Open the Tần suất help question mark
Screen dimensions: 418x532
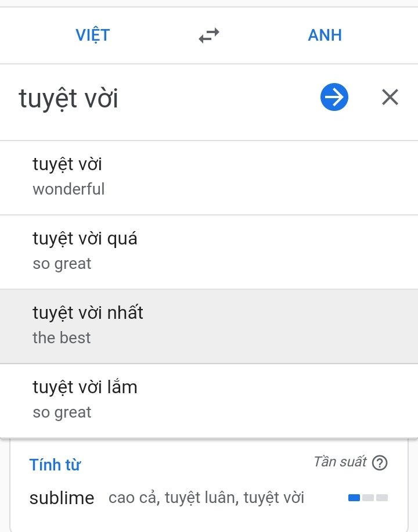pyautogui.click(x=380, y=463)
